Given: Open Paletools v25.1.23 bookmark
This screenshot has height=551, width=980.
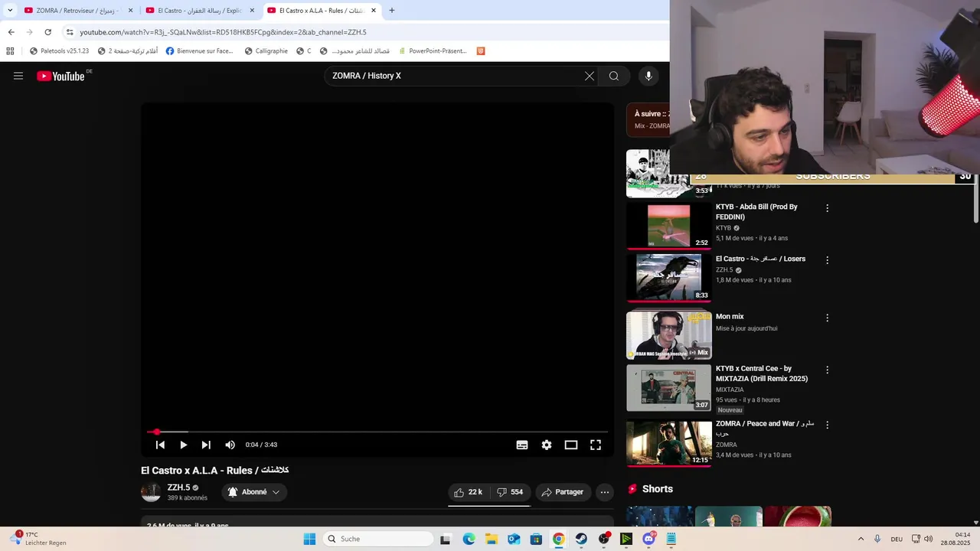Looking at the screenshot, I should [60, 51].
